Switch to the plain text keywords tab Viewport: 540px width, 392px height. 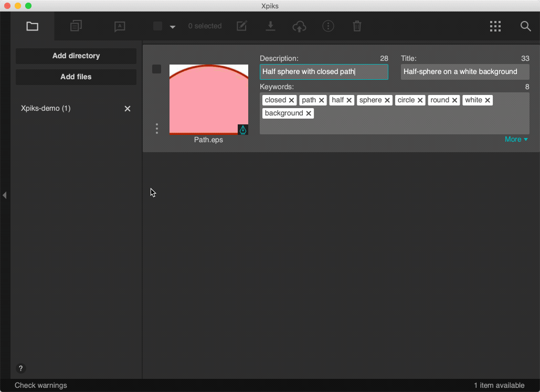tap(119, 26)
